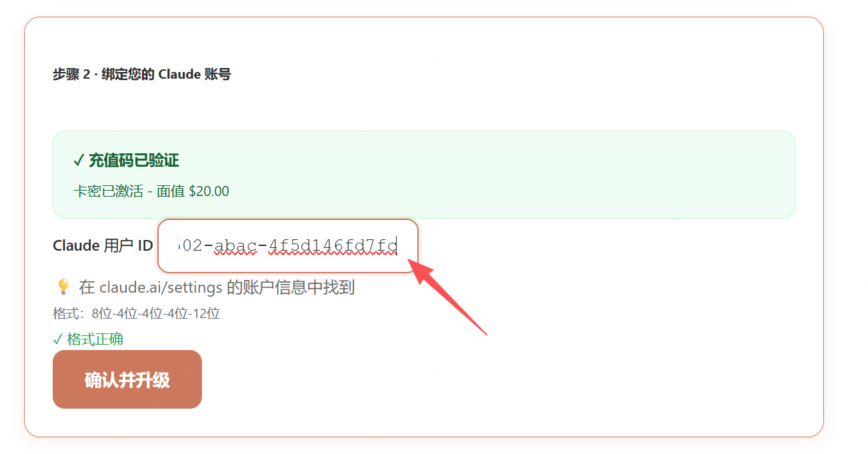Click the Claude 用户 ID label
This screenshot has width=868, height=454.
pyautogui.click(x=103, y=246)
